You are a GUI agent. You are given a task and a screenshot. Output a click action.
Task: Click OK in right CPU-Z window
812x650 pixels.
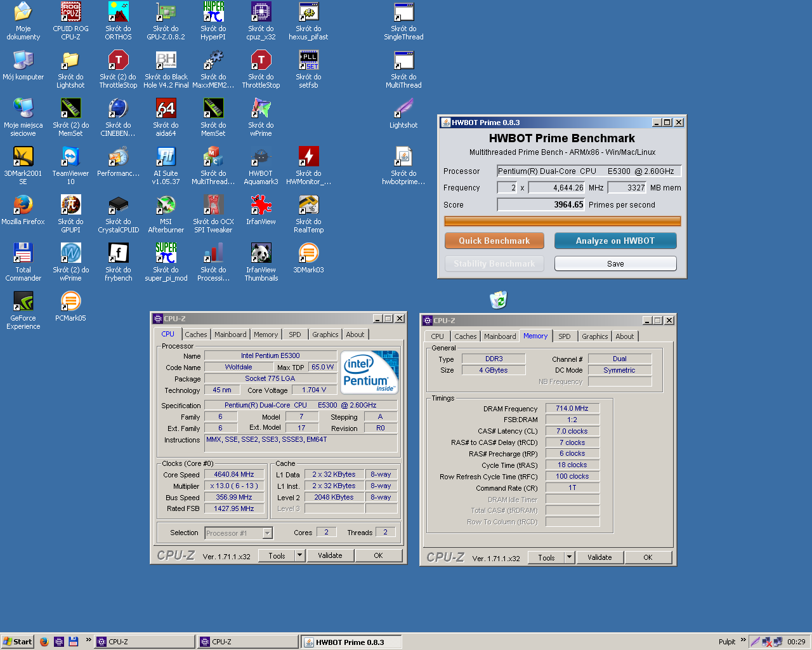click(x=648, y=557)
